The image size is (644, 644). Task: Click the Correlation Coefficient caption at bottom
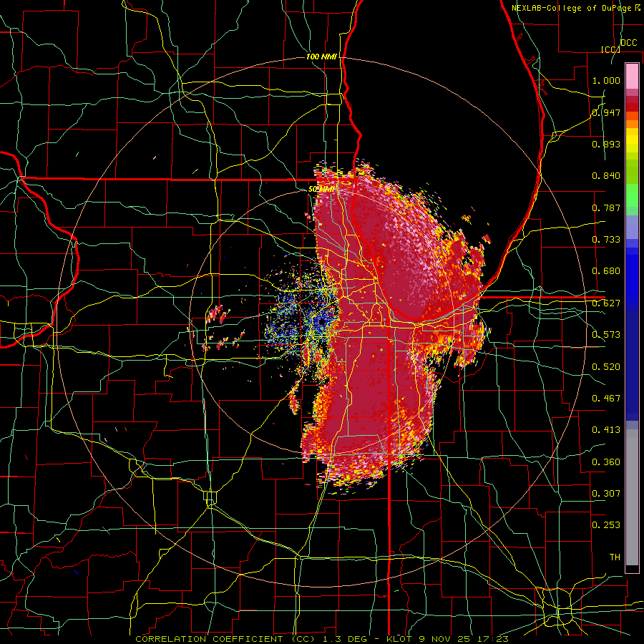[x=322, y=639]
